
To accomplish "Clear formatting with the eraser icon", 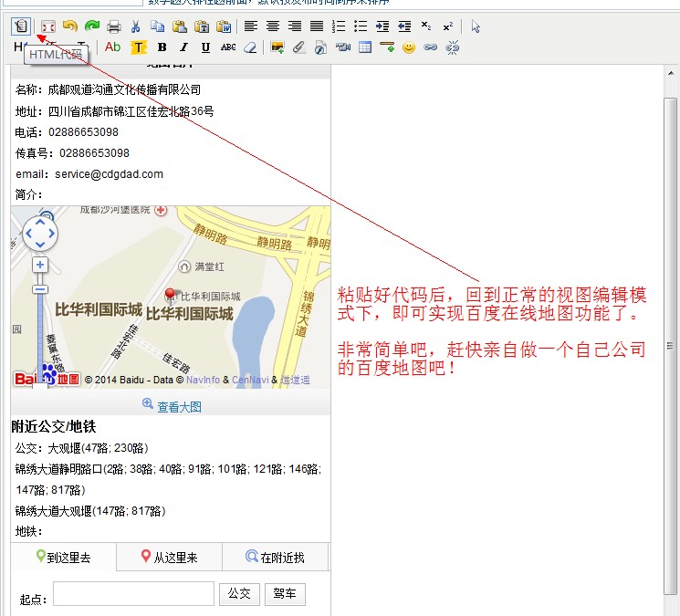I will pyautogui.click(x=250, y=47).
